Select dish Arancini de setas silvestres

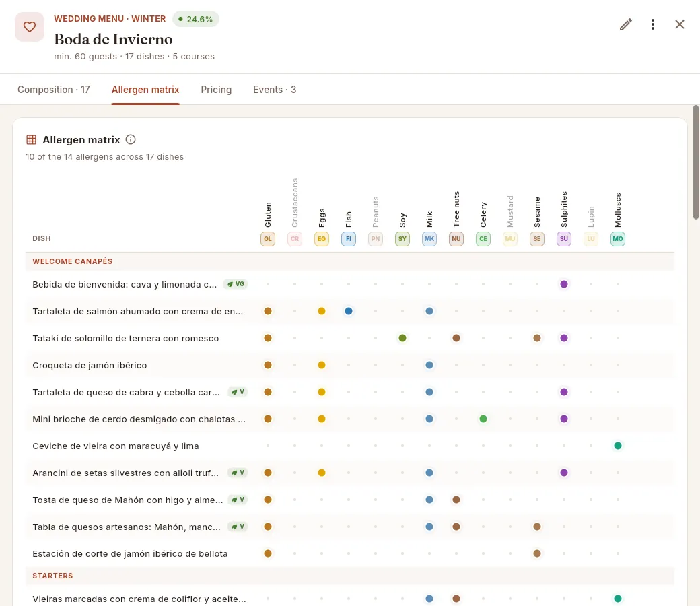(x=125, y=473)
